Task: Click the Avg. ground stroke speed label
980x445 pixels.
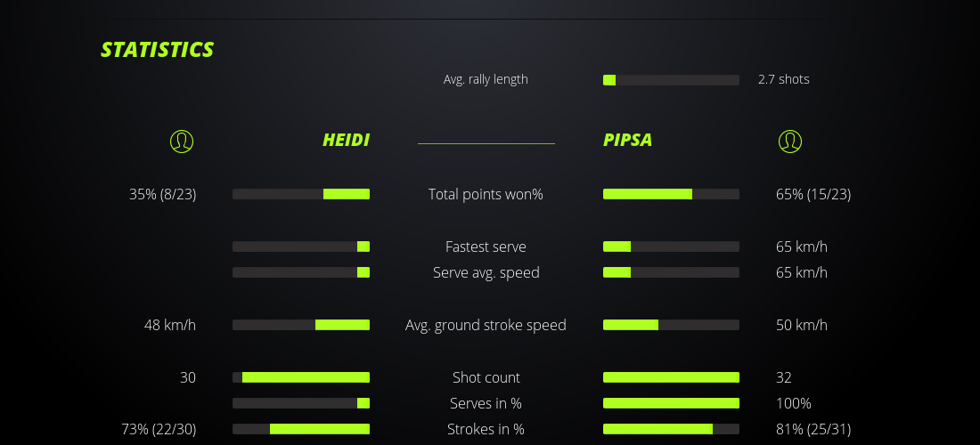Action: click(486, 325)
